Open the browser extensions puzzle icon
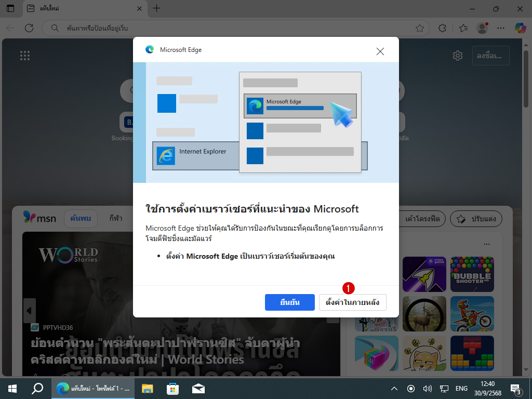 443,28
